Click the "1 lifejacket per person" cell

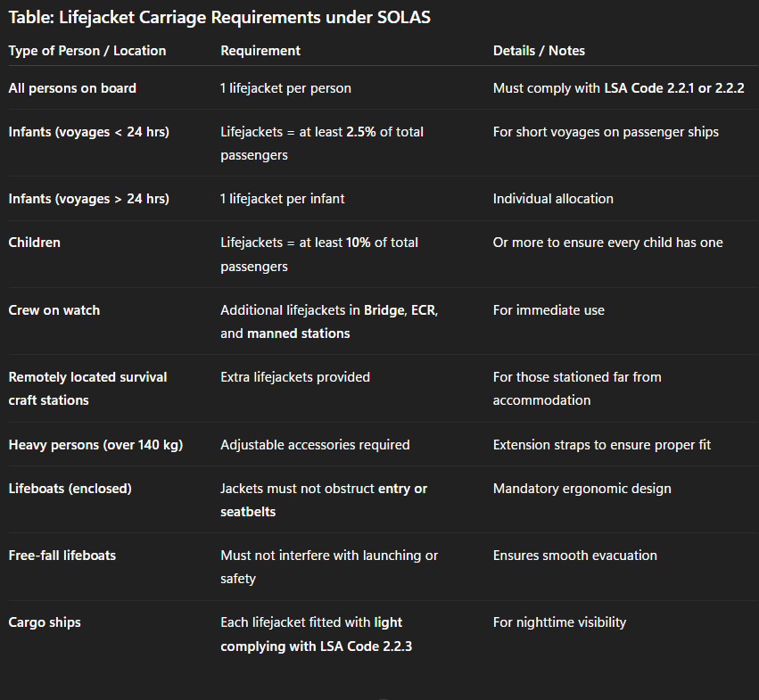click(285, 88)
